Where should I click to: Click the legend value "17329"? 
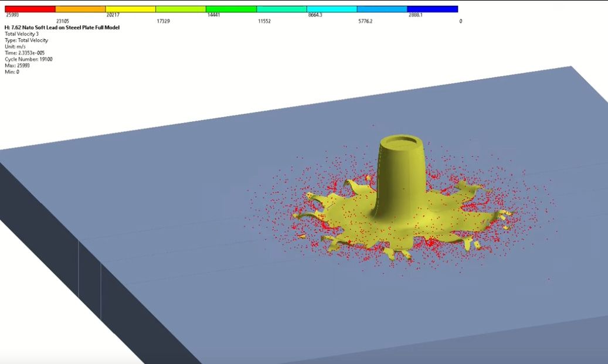(x=163, y=21)
